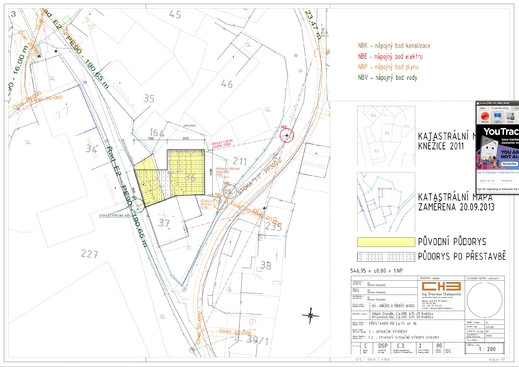Image resolution: width=519 pixels, height=367 pixels.
Task: Click the empty north arrow circle in title block
Action: pyautogui.click(x=485, y=300)
